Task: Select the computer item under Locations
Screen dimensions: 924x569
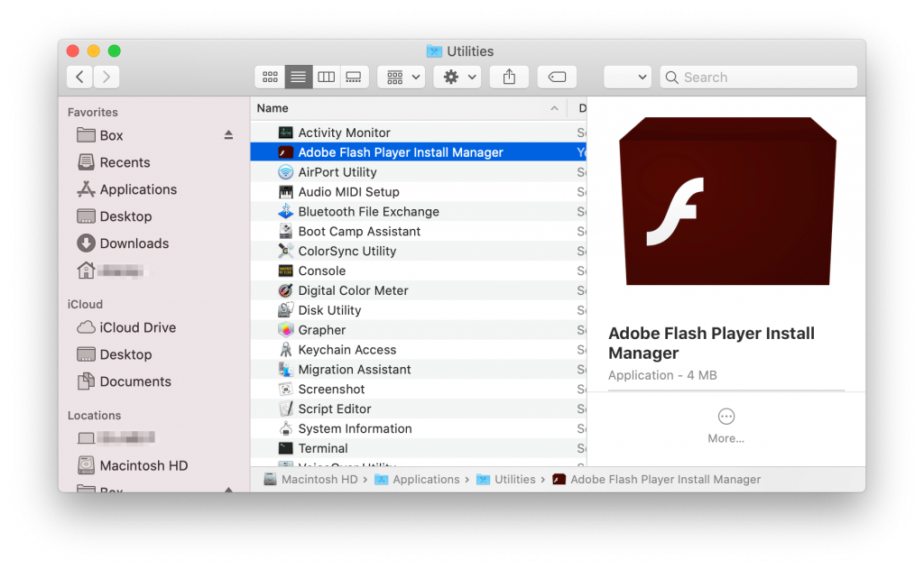Action: [116, 437]
